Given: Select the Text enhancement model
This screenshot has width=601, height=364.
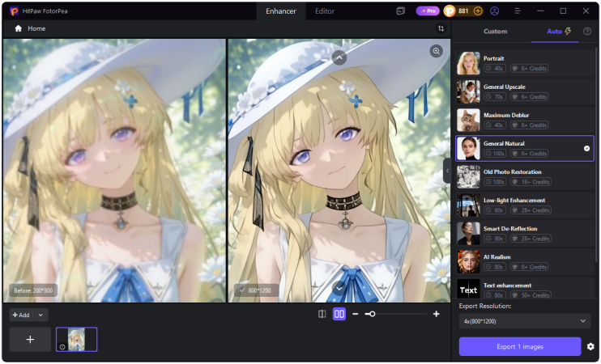Looking at the screenshot, I should click(x=525, y=289).
